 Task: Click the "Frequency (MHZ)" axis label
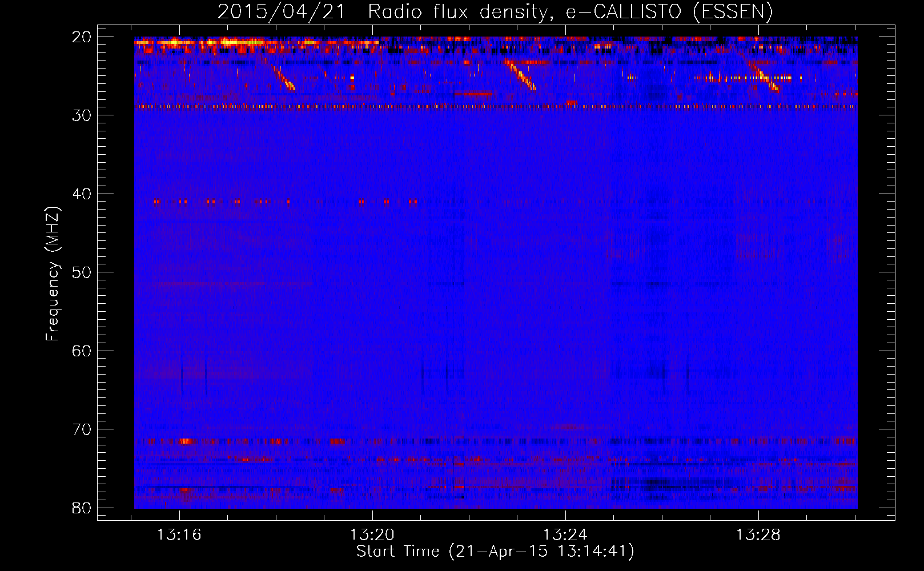click(x=53, y=274)
